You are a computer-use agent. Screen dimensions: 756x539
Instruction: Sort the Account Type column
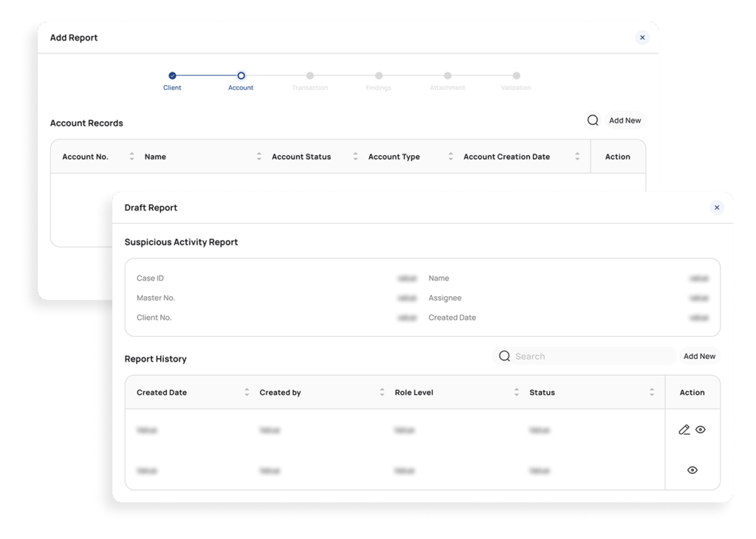450,157
